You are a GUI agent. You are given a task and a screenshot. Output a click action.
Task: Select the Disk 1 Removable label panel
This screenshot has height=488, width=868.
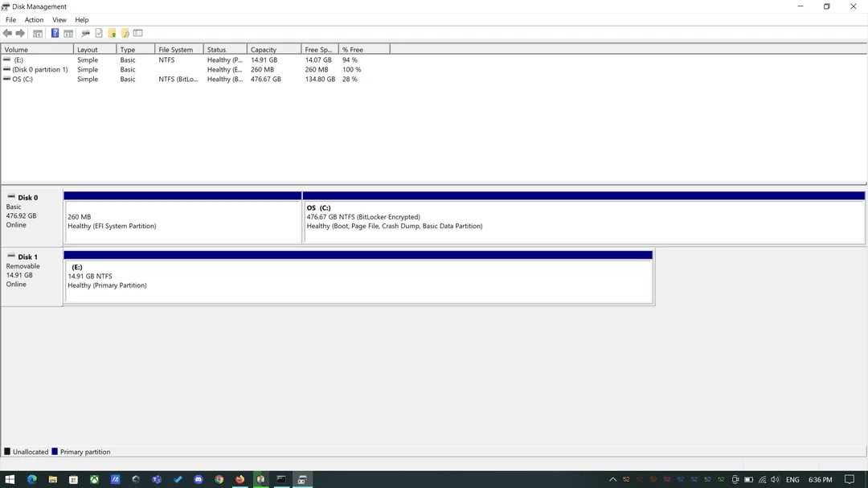click(32, 277)
